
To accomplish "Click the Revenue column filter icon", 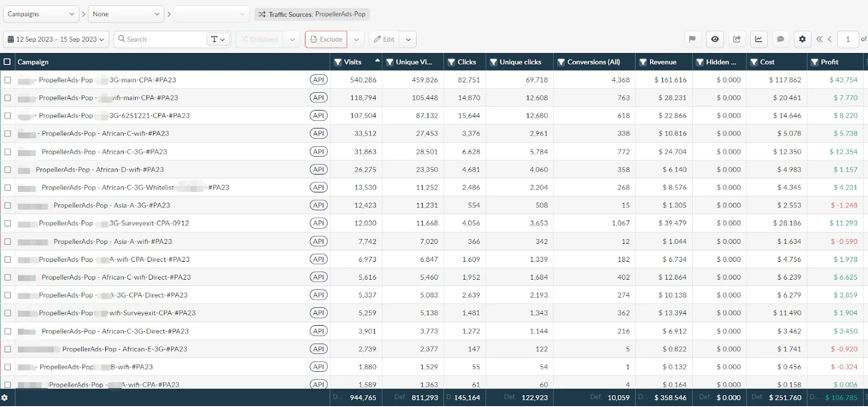I will [643, 62].
